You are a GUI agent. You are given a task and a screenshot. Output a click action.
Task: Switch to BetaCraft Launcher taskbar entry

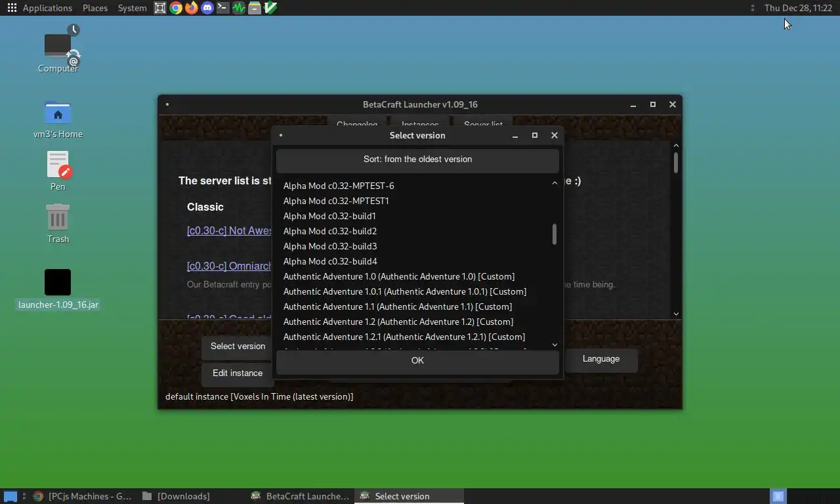301,496
